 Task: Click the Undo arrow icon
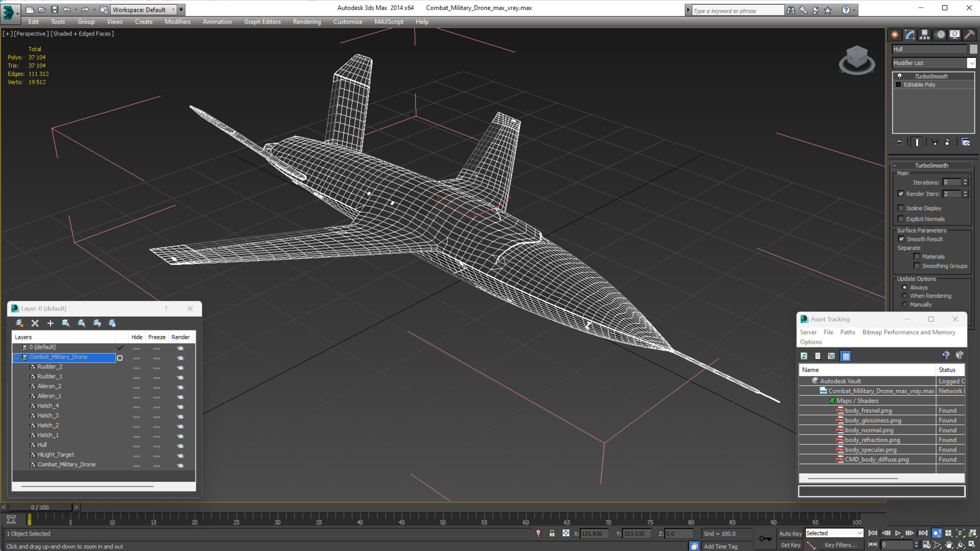tap(67, 10)
